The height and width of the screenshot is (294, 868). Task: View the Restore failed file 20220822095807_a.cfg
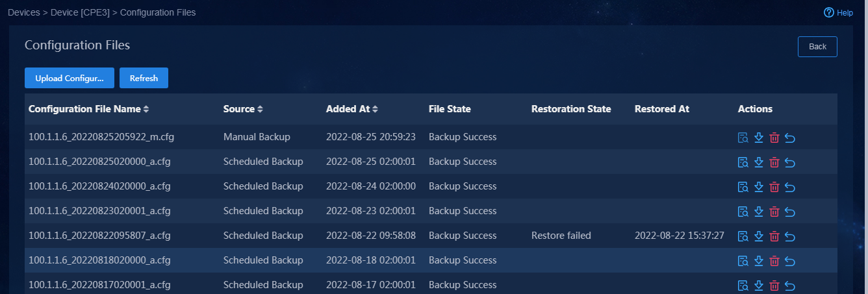[743, 236]
